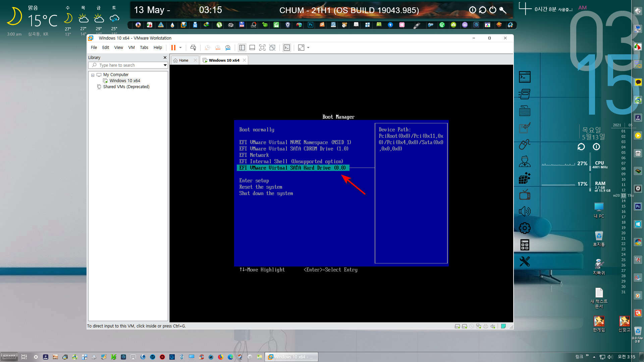Revert the VM to its previous snapshot

click(x=218, y=48)
